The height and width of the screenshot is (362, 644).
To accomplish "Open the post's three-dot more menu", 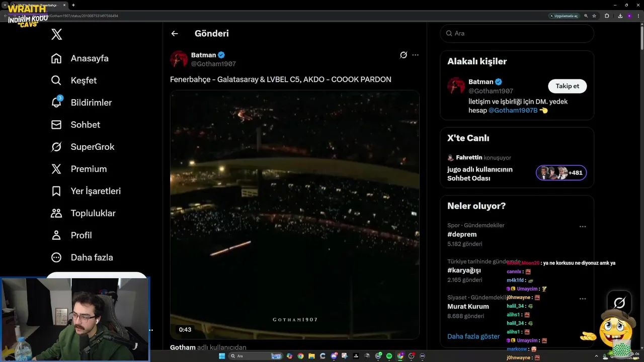I will tap(415, 55).
